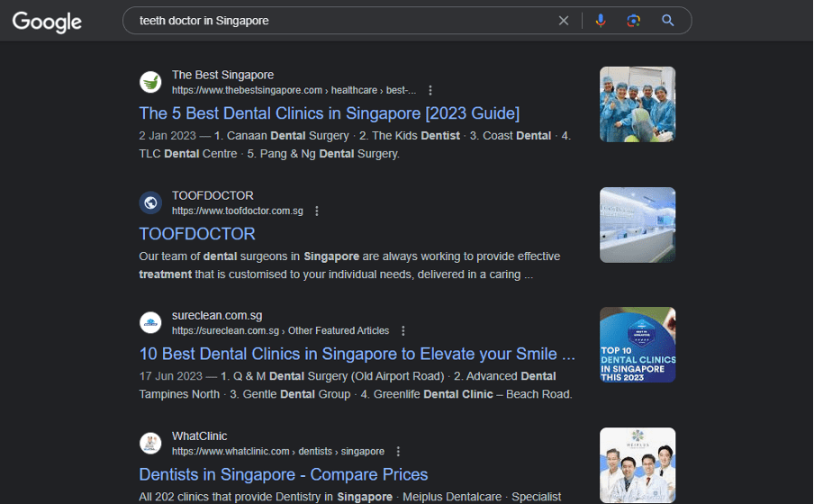Screen dimensions: 814x504
Task: Click the toofdoctor.com.sg URL text
Action: click(x=237, y=211)
